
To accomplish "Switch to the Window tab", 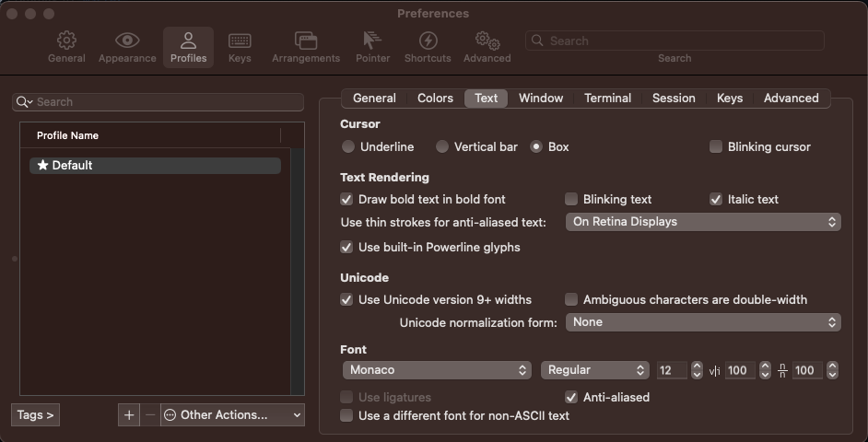I will tap(541, 98).
